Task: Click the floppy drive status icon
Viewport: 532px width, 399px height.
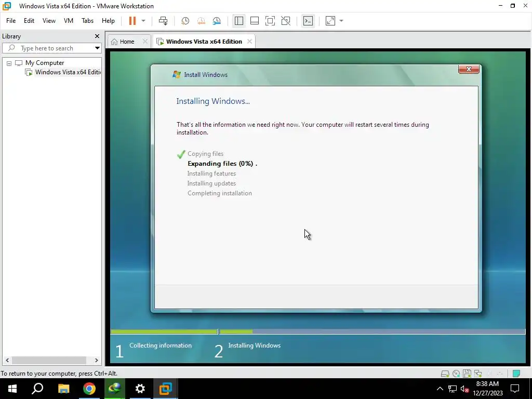Action: (x=467, y=374)
